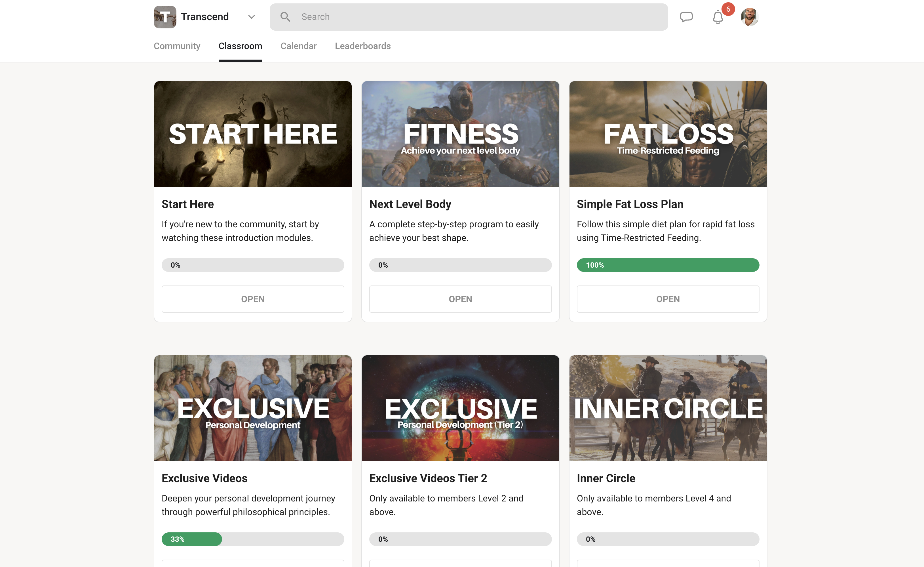924x567 pixels.
Task: Click text 'Only available to members Level 4'
Action: coord(654,505)
